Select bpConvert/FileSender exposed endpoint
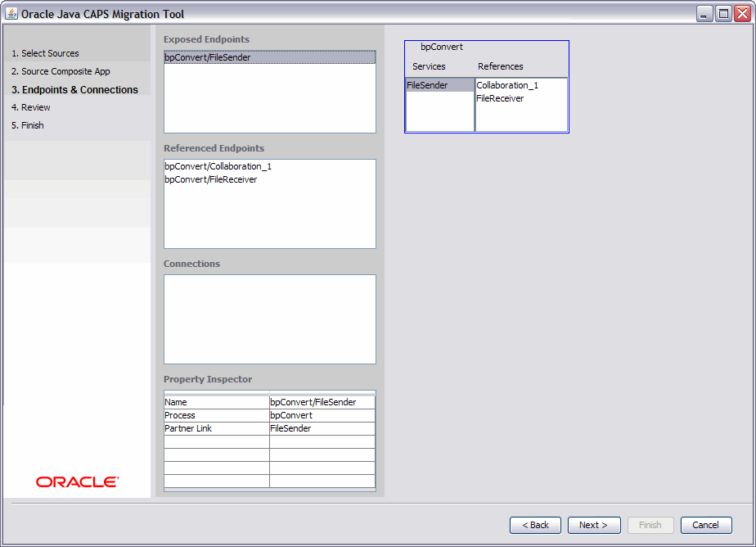The height and width of the screenshot is (547, 756). coord(269,57)
